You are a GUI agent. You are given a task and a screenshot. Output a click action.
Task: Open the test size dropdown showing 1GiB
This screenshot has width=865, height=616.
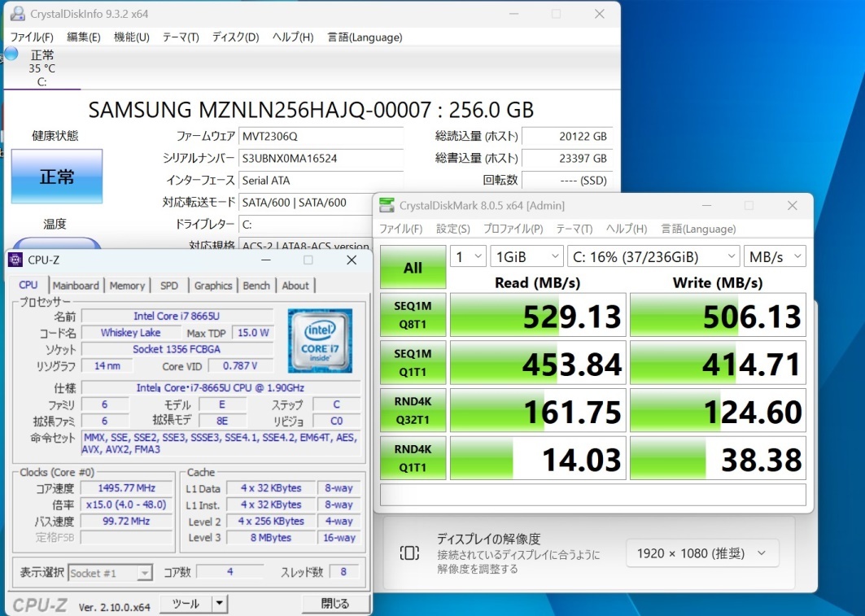[x=526, y=256]
